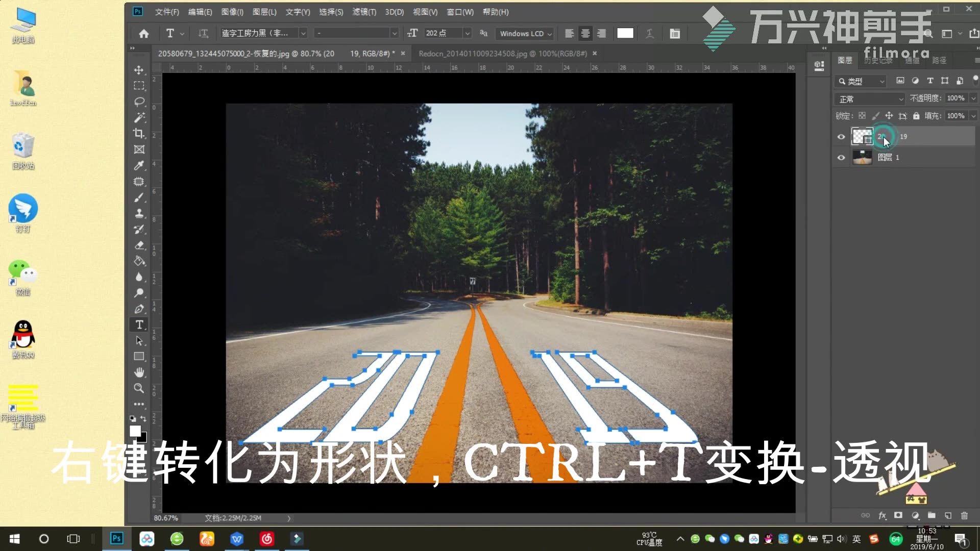The height and width of the screenshot is (551, 980).
Task: Click the toggle text orientation icon
Action: 203,33
